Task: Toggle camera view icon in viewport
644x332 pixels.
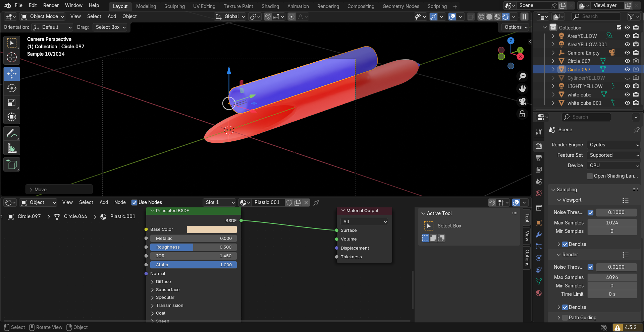Action: coord(522,101)
